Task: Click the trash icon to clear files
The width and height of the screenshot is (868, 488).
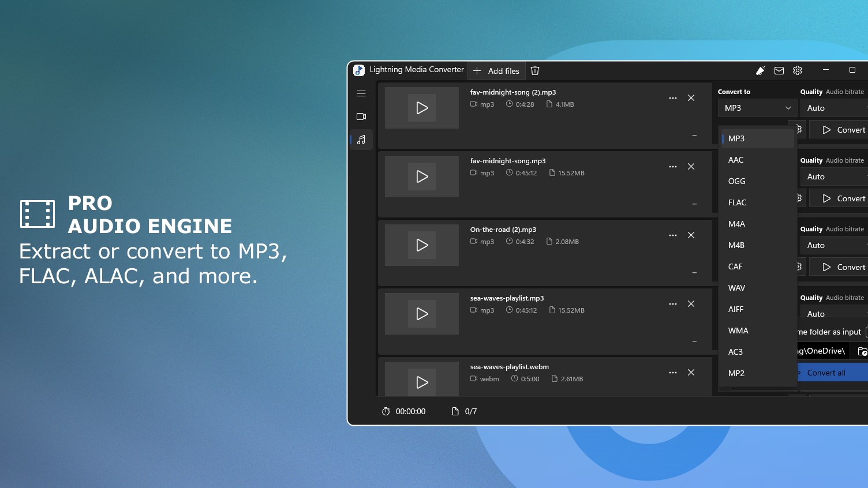Action: click(x=535, y=70)
